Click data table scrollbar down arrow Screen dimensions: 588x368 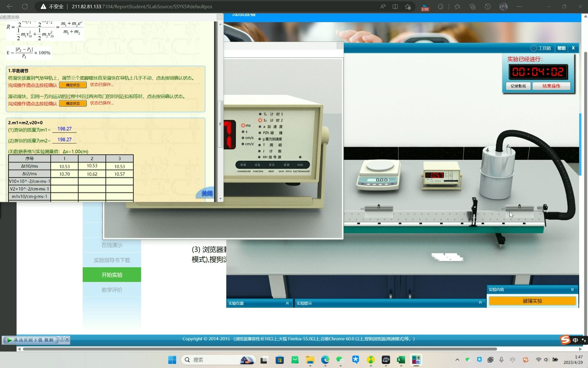point(220,199)
